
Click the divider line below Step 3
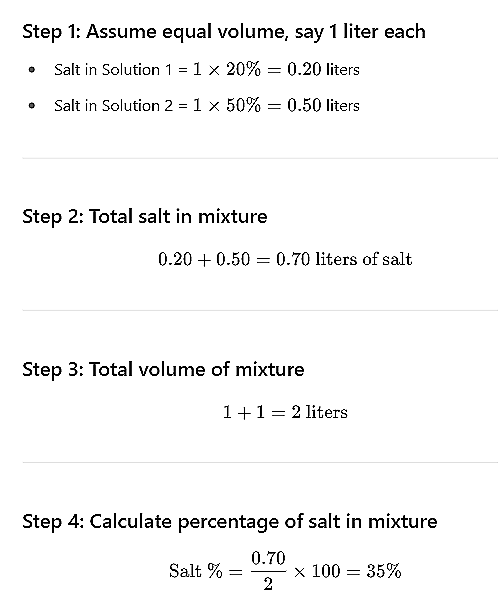[x=260, y=463]
